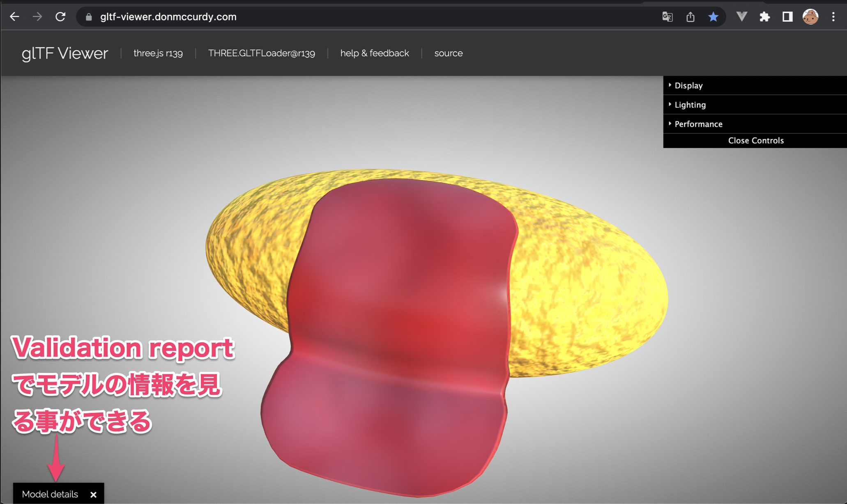This screenshot has width=847, height=504.
Task: Expand the Display controls folder
Action: pyautogui.click(x=688, y=85)
